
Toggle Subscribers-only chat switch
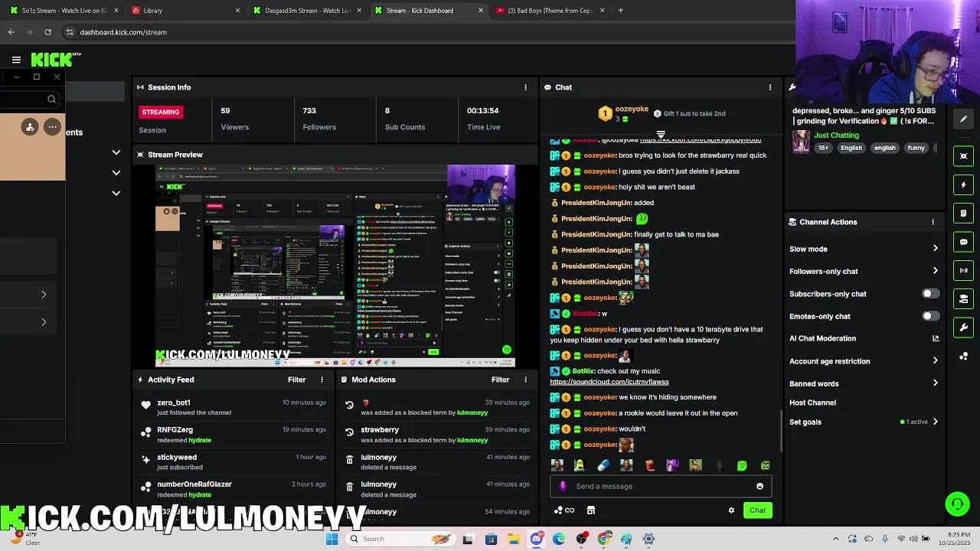tap(930, 294)
